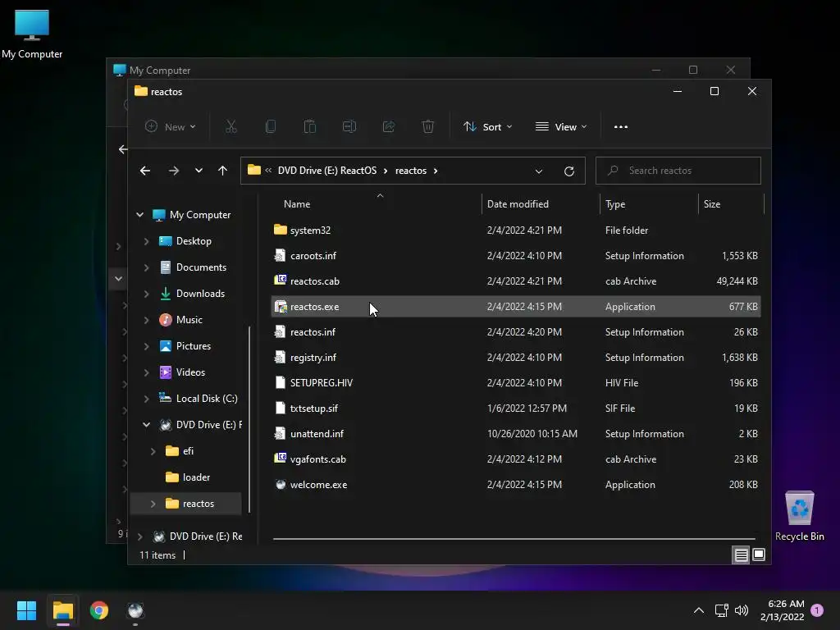Screen dimensions: 840x630
Task: Collapse the DVD Drive (E:) tree node
Action: coord(146,425)
